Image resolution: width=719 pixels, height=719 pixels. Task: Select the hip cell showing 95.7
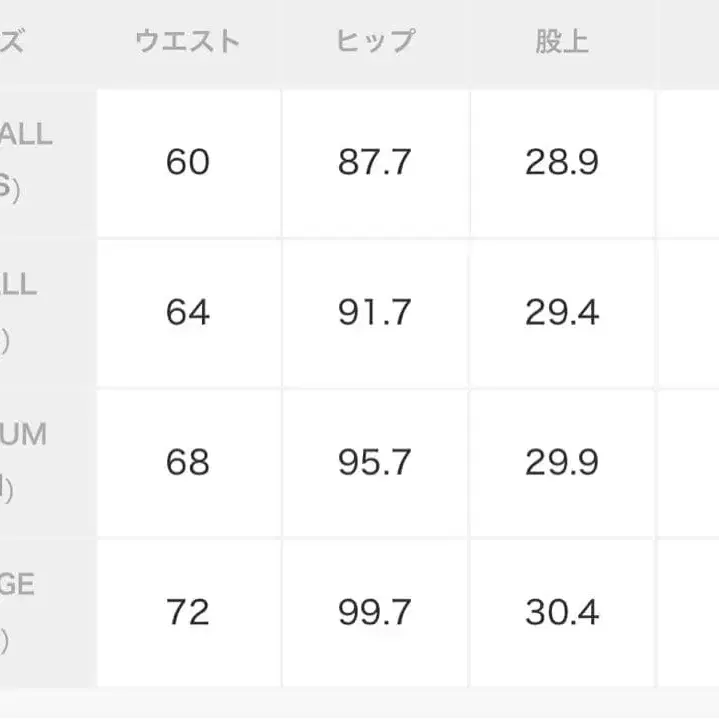pyautogui.click(x=375, y=462)
